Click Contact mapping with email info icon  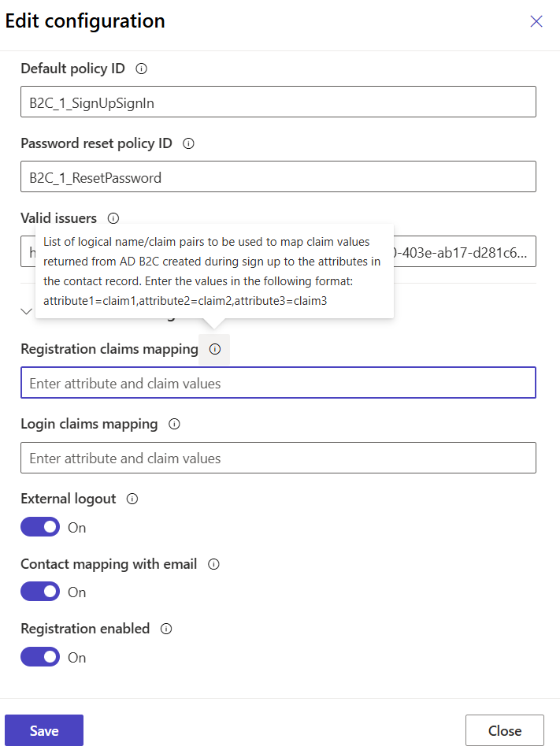[213, 564]
